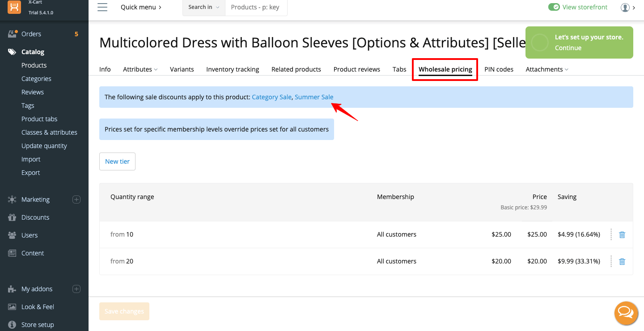Open Classes & attributes in the sidebar
Screen dimensions: 644x331
click(49, 132)
